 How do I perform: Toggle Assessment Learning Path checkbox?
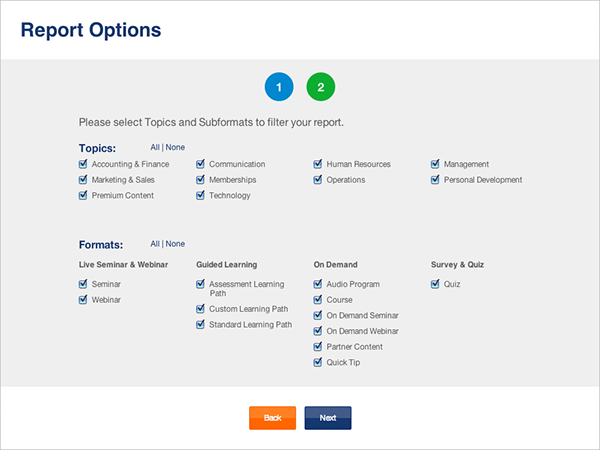click(x=201, y=284)
